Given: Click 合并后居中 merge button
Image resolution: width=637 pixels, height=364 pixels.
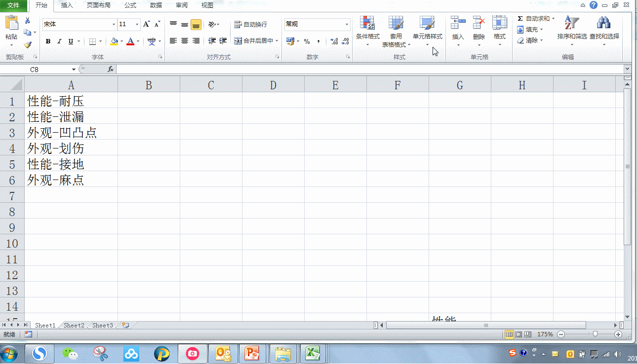Looking at the screenshot, I should (x=253, y=41).
